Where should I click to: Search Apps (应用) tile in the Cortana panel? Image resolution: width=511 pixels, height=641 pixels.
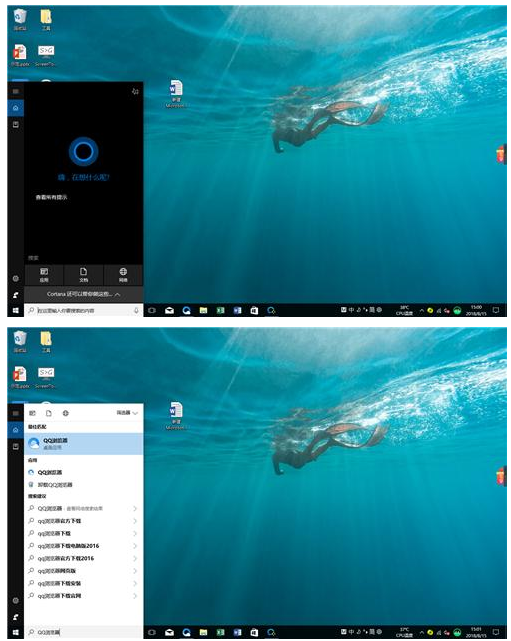[x=44, y=275]
